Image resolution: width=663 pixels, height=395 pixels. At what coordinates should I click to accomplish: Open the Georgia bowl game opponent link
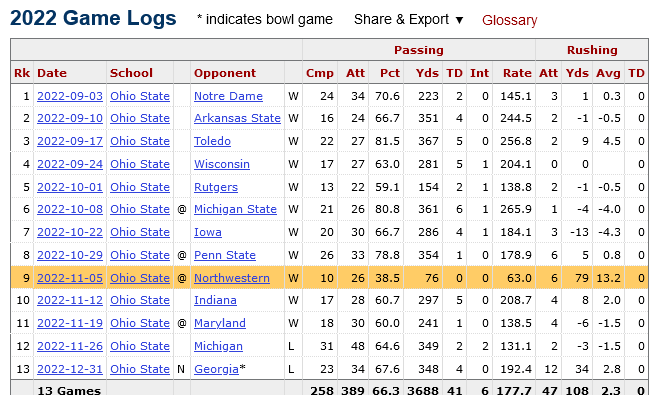tap(216, 369)
